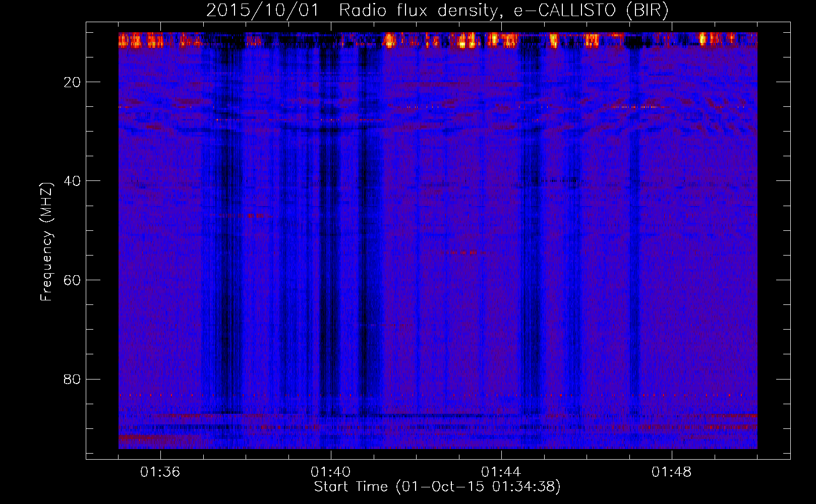Click the 60 frequency tick label
Image resolution: width=816 pixels, height=504 pixels.
point(73,280)
